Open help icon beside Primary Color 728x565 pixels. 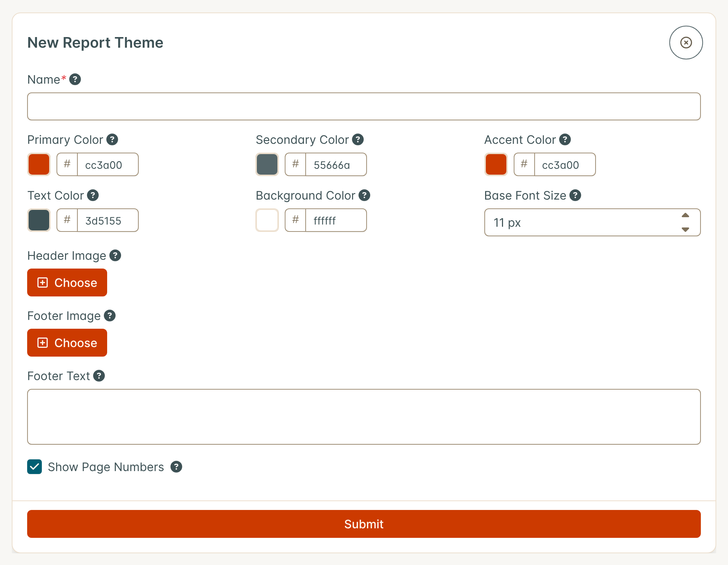click(112, 139)
